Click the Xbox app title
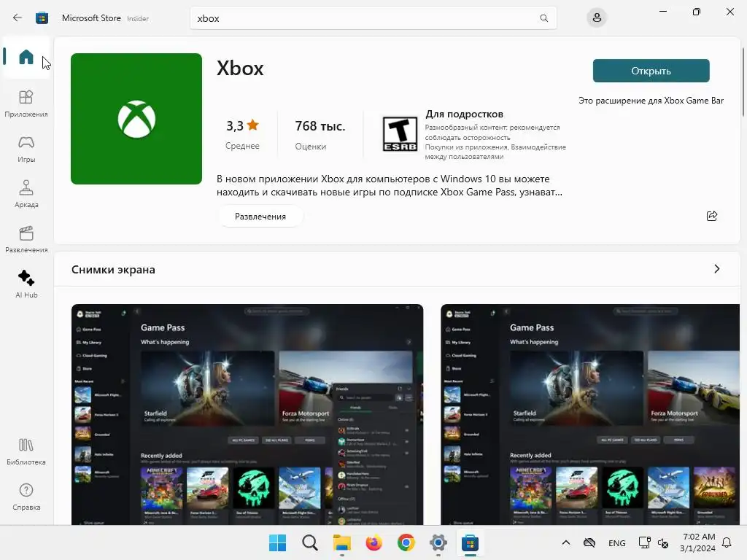The width and height of the screenshot is (747, 560). pyautogui.click(x=240, y=68)
